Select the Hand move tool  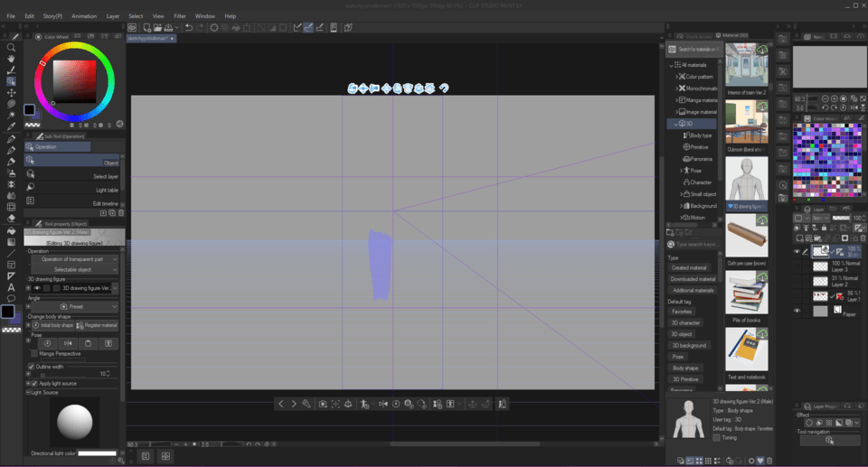point(11,59)
